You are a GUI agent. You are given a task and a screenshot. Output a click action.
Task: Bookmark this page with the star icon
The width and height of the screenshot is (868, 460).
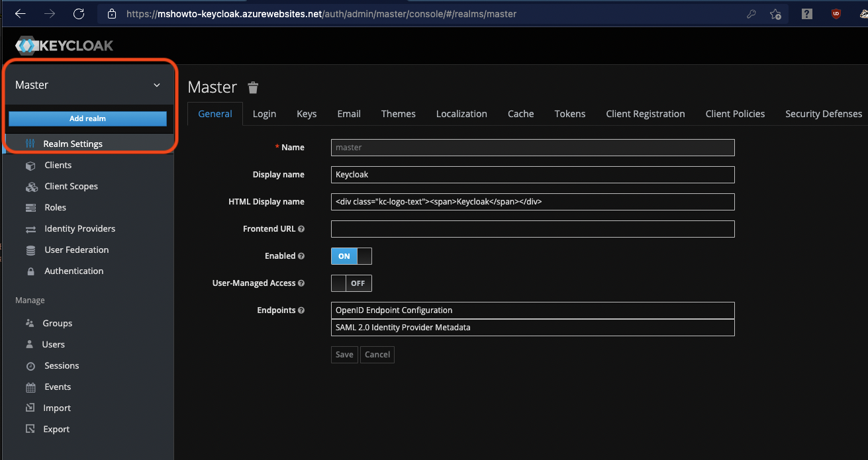(x=775, y=14)
